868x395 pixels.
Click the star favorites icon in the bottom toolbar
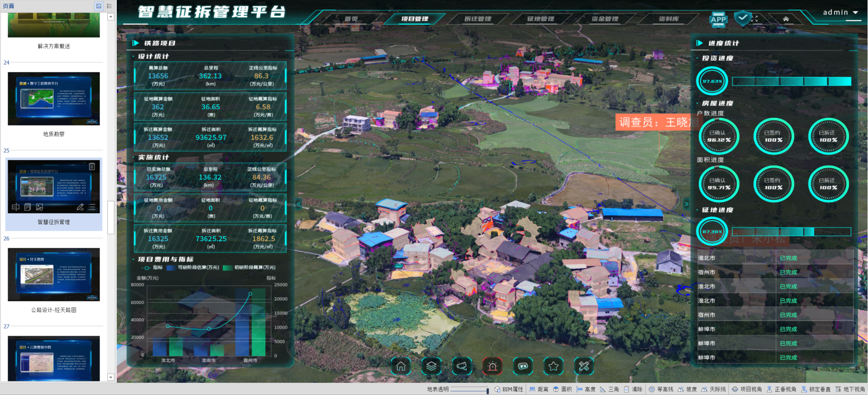[553, 366]
